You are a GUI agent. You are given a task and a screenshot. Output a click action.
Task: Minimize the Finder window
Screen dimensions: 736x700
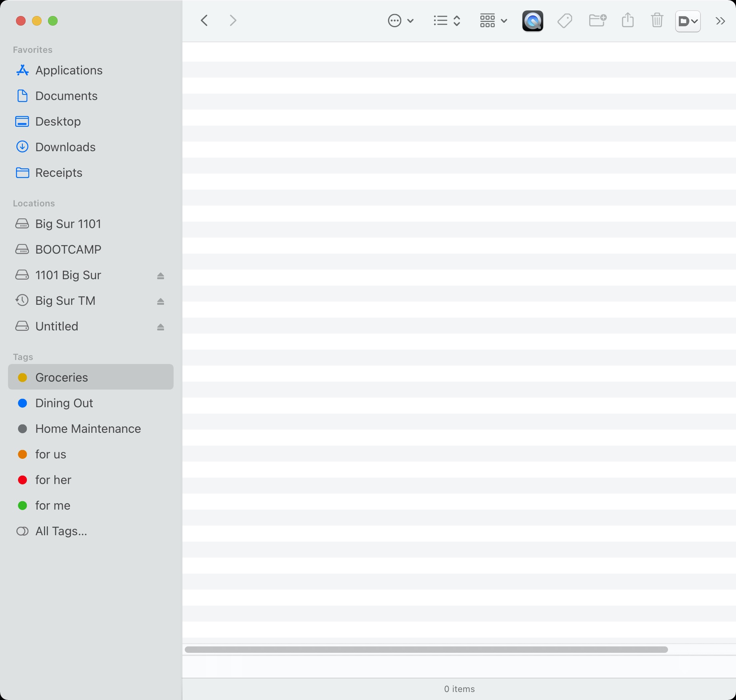(x=37, y=21)
